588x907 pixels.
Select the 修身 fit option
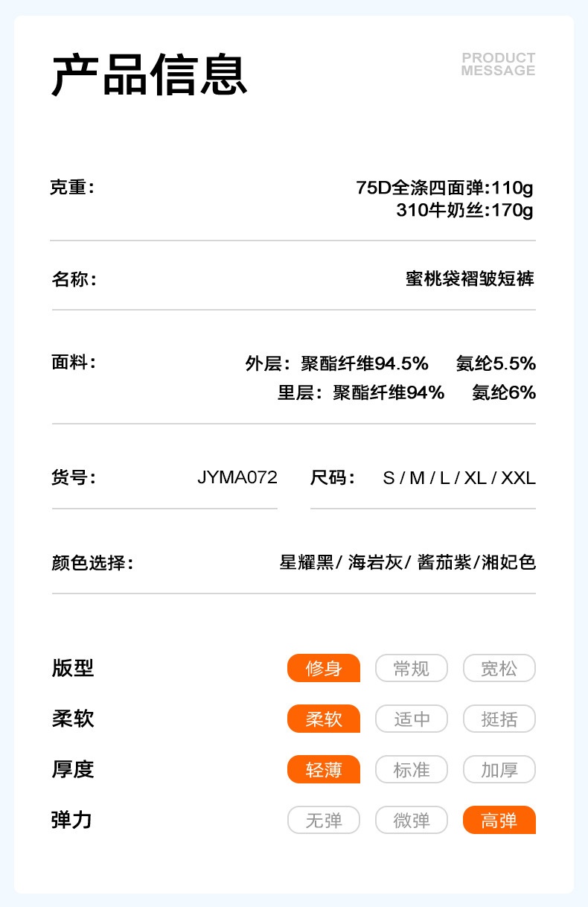(x=324, y=668)
